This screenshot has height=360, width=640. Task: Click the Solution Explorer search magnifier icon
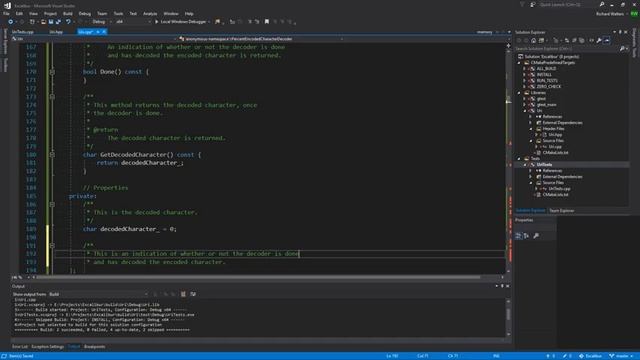coord(622,49)
